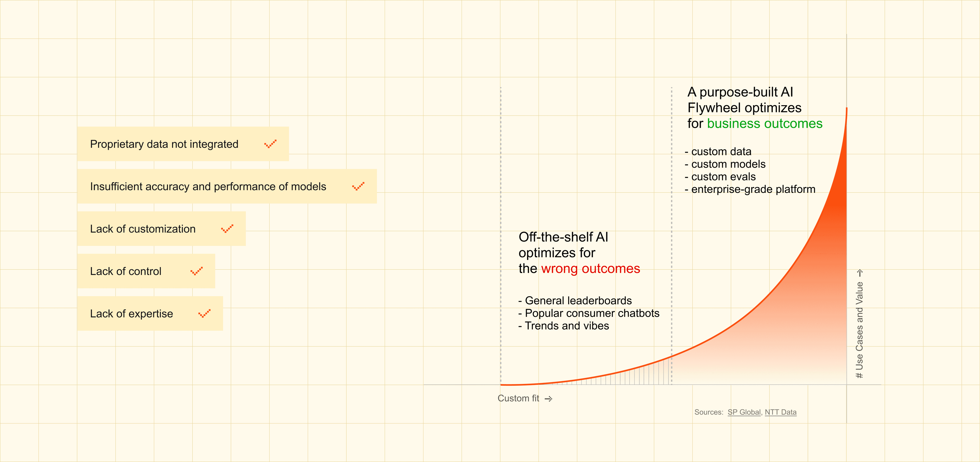Click the 'custom evals' bullet item
This screenshot has height=462, width=980.
(720, 177)
